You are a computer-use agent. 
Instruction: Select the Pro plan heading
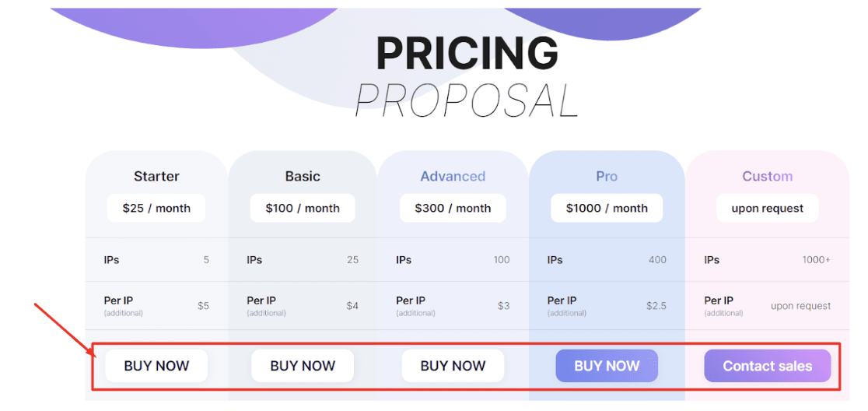pos(607,177)
